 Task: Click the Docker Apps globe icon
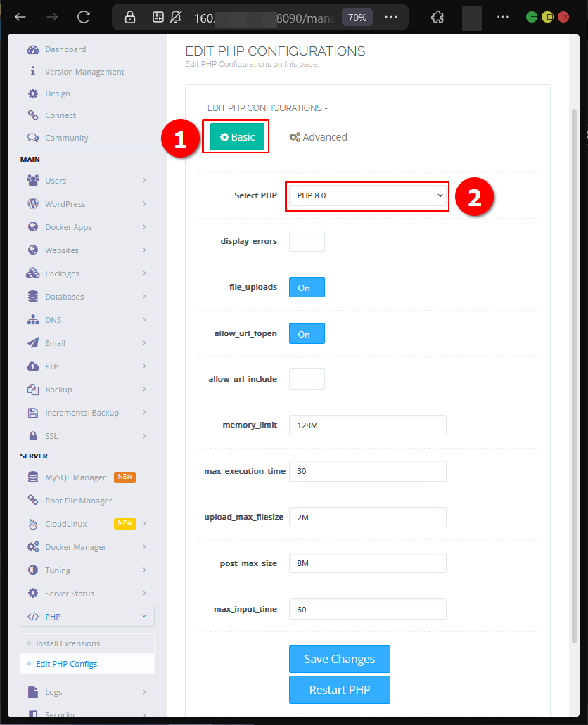[33, 226]
